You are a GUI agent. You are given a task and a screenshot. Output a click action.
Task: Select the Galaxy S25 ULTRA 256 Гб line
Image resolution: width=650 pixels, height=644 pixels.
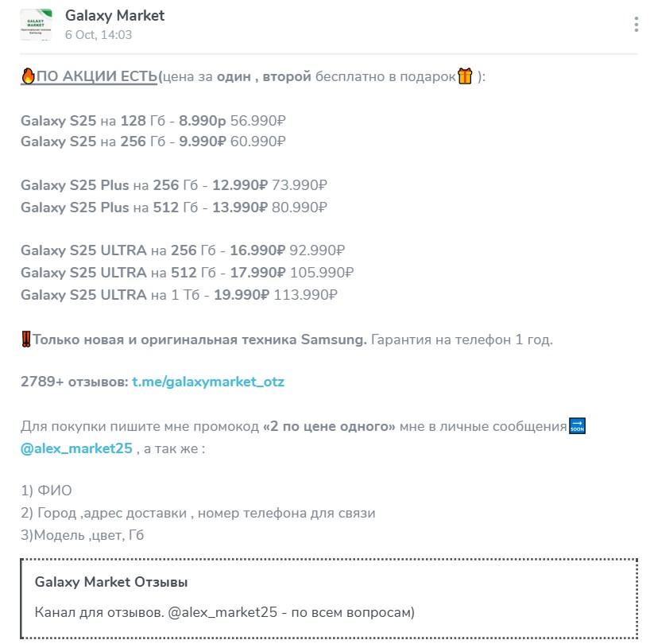182,250
